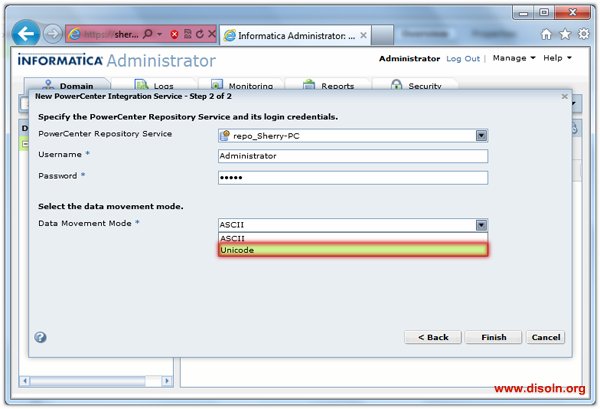Select Unicode option in dropdown list
The height and width of the screenshot is (409, 600).
353,250
